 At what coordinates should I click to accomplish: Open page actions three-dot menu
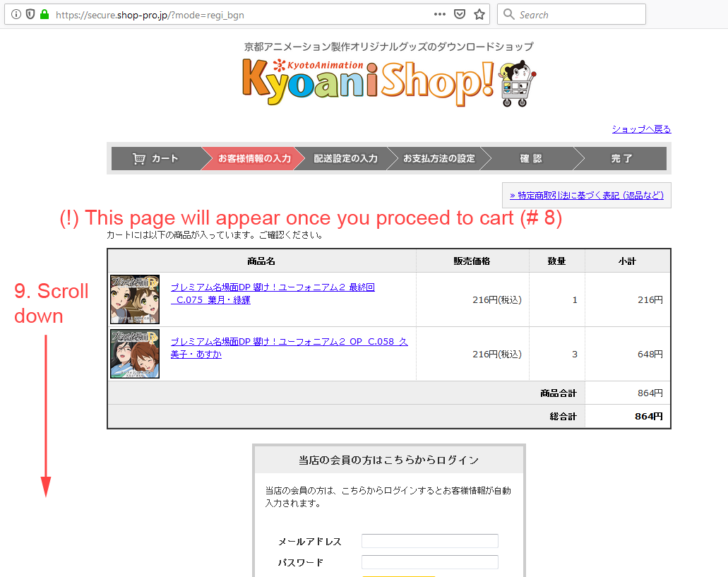[440, 14]
